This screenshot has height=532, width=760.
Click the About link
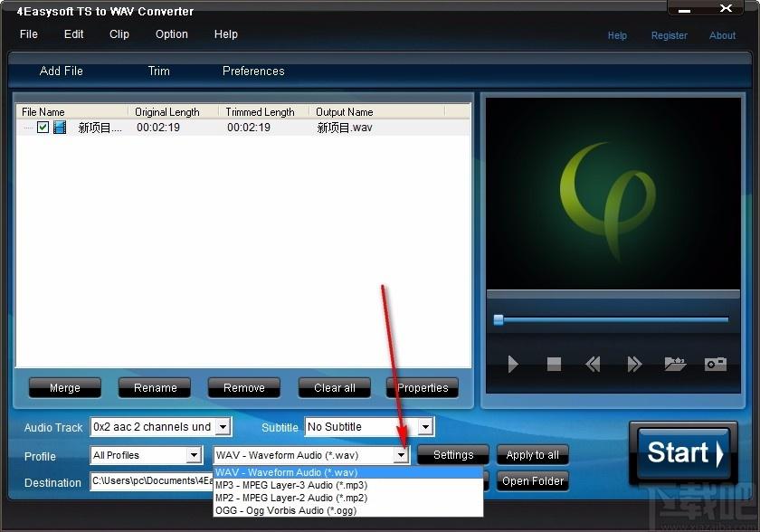pos(722,35)
